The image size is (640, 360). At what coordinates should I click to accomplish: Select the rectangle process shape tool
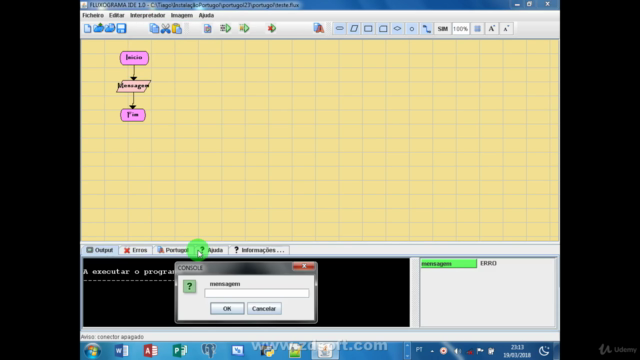click(x=368, y=29)
